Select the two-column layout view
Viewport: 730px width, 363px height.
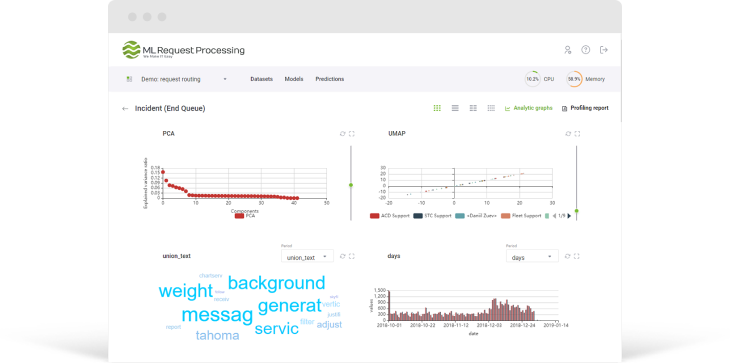(473, 108)
